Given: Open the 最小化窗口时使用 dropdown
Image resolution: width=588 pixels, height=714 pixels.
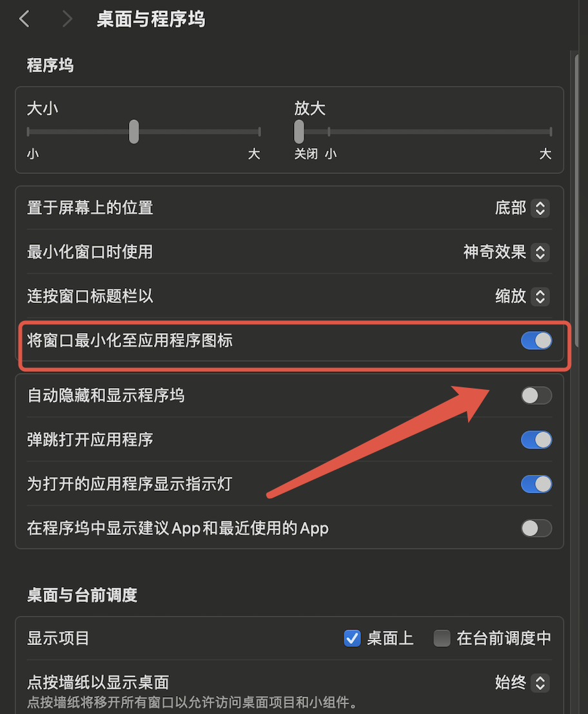Looking at the screenshot, I should 507,252.
